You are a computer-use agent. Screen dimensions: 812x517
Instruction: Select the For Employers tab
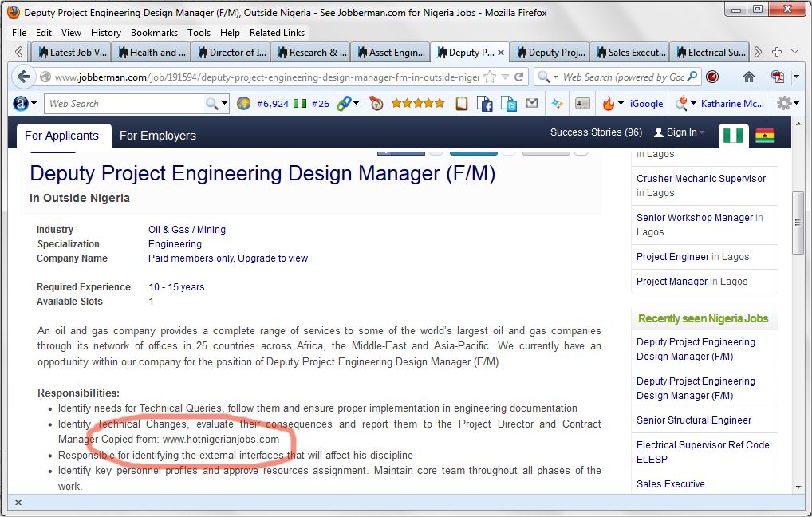click(157, 136)
